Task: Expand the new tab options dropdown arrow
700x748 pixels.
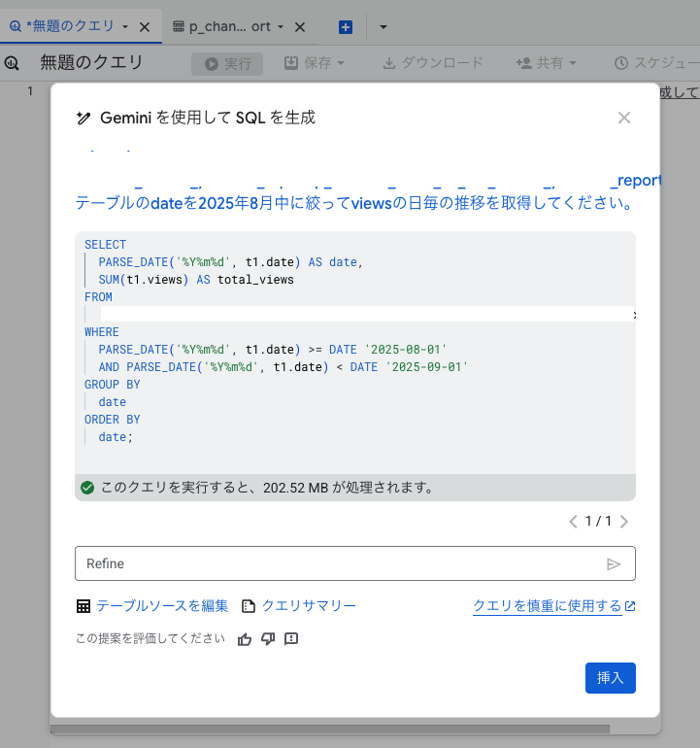Action: 383,27
